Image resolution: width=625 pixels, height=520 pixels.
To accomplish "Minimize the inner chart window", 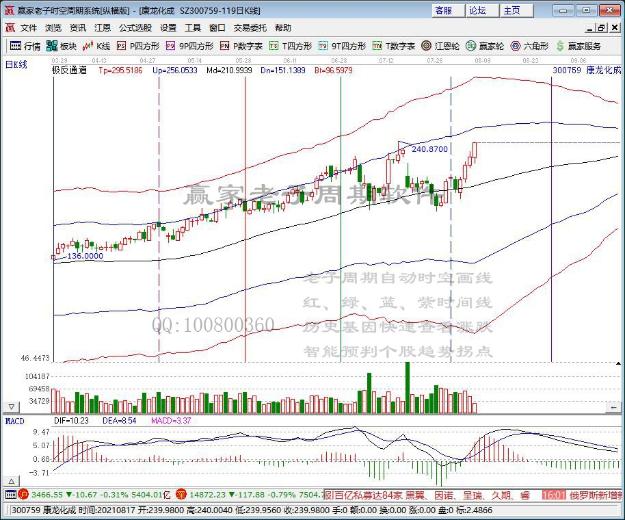I will 590,28.
